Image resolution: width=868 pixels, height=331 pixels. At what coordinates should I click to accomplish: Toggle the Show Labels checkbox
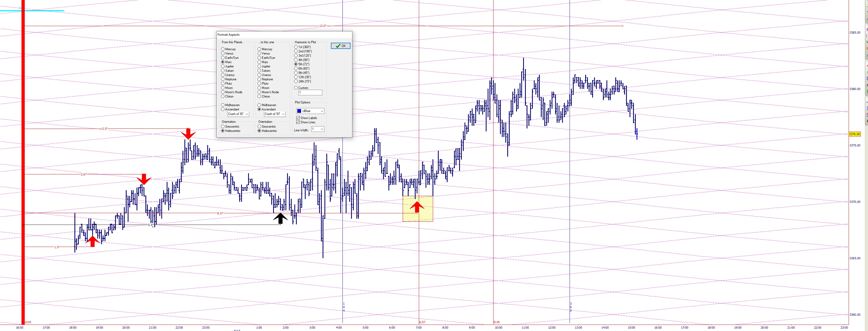306,118
